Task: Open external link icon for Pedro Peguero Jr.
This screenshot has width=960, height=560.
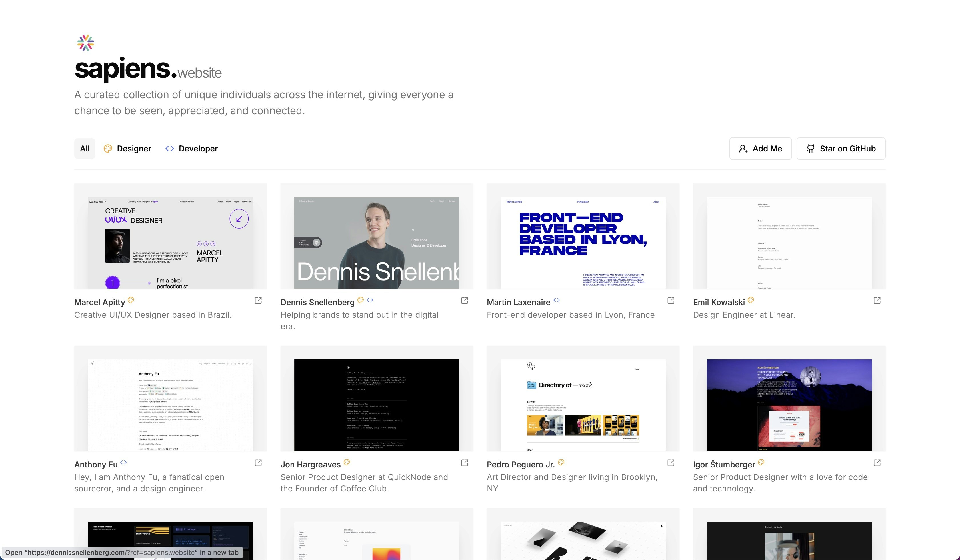Action: pos(671,463)
